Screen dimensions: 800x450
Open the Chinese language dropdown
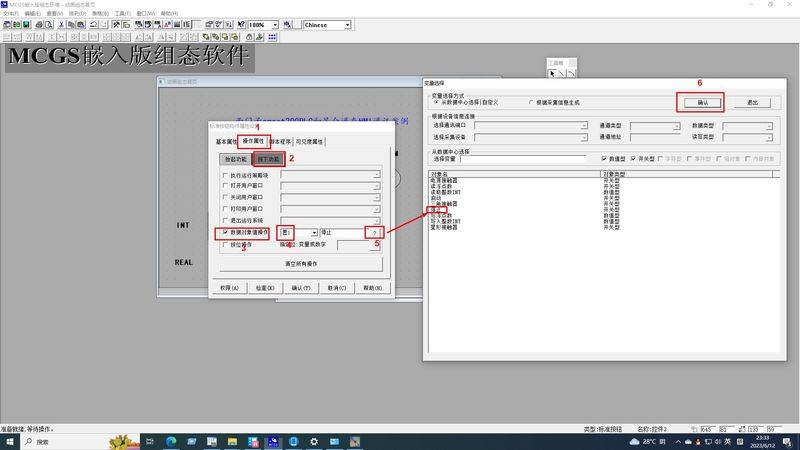coord(347,24)
